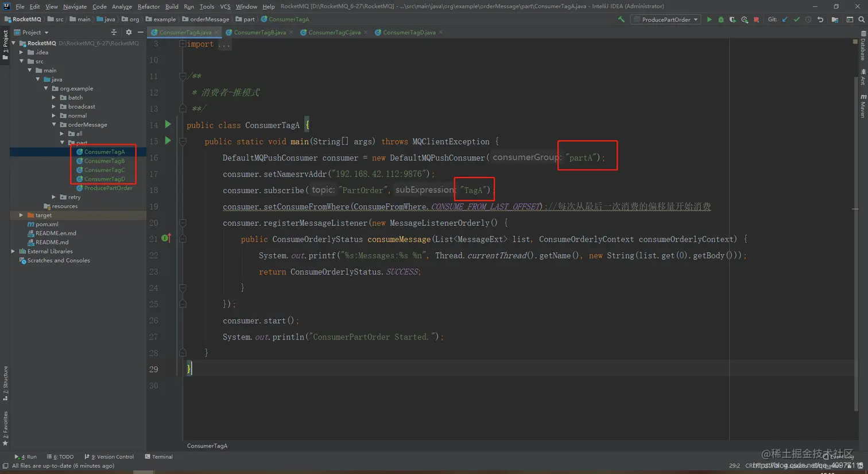This screenshot has height=474, width=868.
Task: Expand the batch package
Action: (x=54, y=98)
